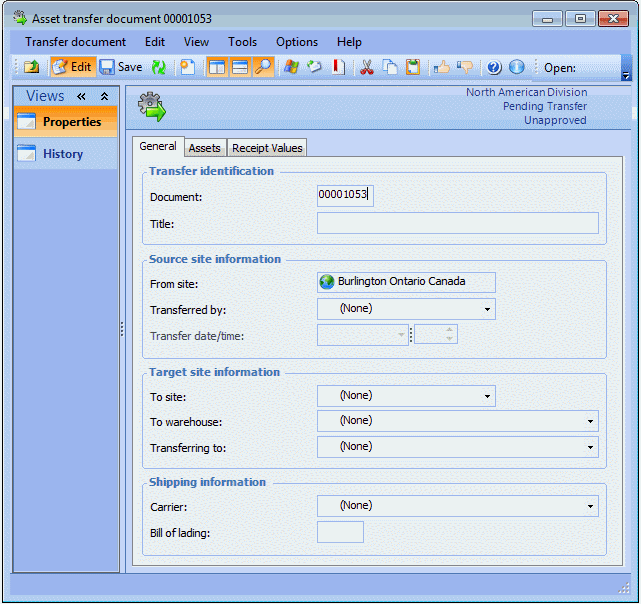
Task: Open the Tools menu
Action: [242, 42]
